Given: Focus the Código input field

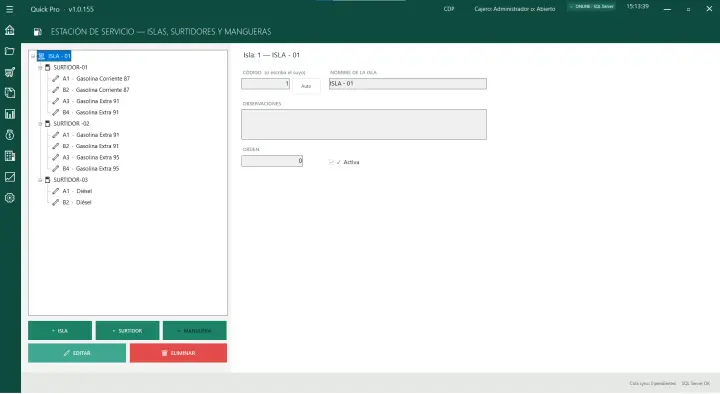Looking at the screenshot, I should click(265, 84).
